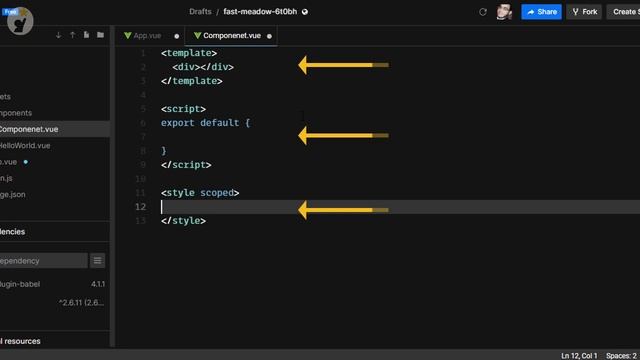Screen dimensions: 640x360
Task: Click the dependency list menu icon
Action: (x=97, y=260)
